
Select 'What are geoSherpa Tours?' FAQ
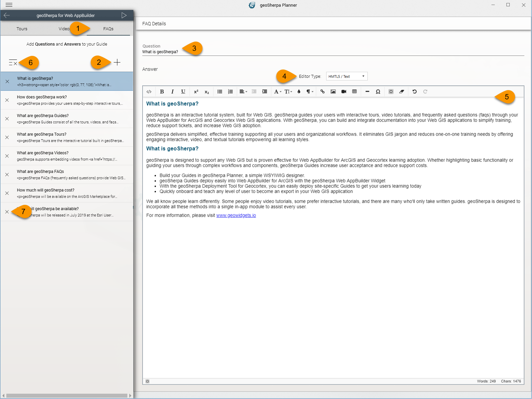pyautogui.click(x=67, y=137)
